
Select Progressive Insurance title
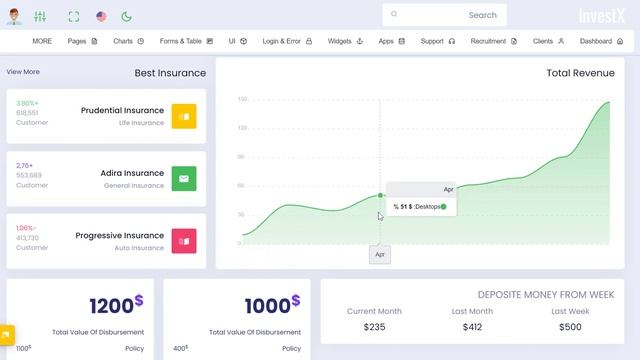120,236
